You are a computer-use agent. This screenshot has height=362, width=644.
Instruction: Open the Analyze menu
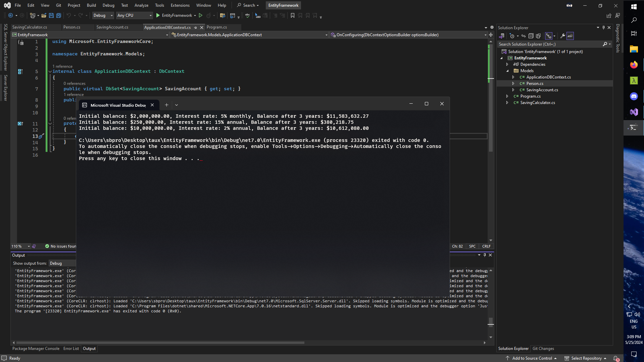pos(141,5)
